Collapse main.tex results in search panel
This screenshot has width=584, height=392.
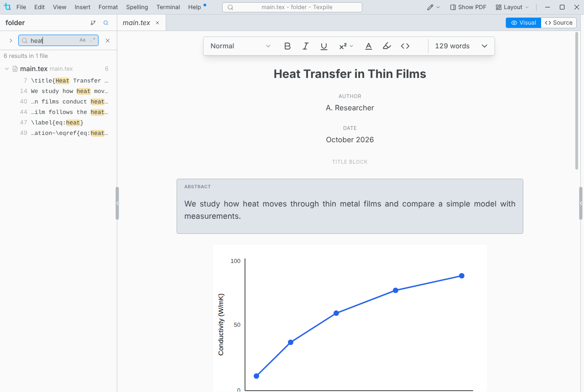tap(7, 69)
